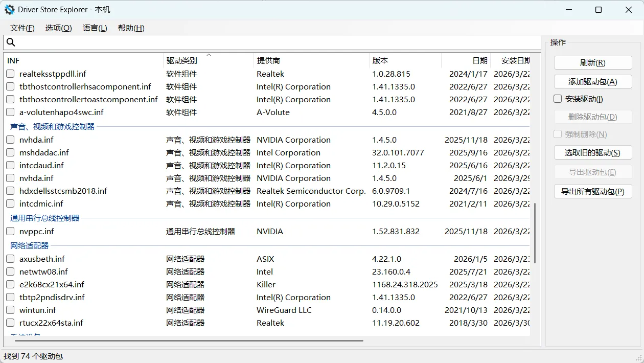Focus the driver search input field
Viewport: 644px width, 363px height.
(x=272, y=42)
